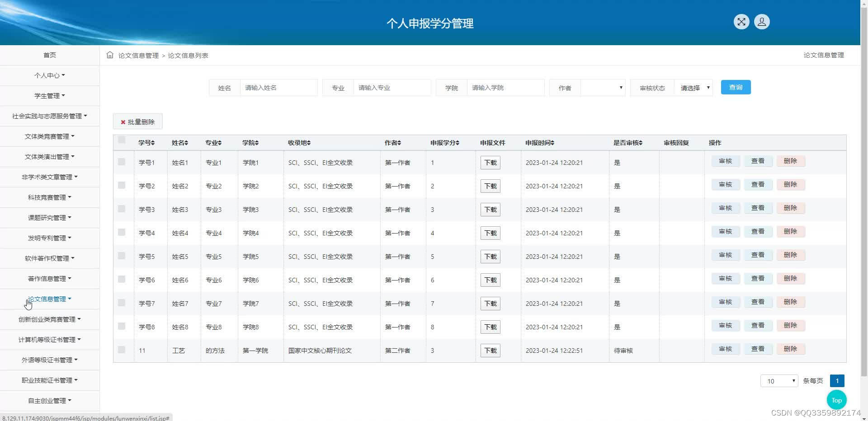Image resolution: width=868 pixels, height=421 pixels.
Task: Click 下载 button for row 学号8
Action: [491, 327]
